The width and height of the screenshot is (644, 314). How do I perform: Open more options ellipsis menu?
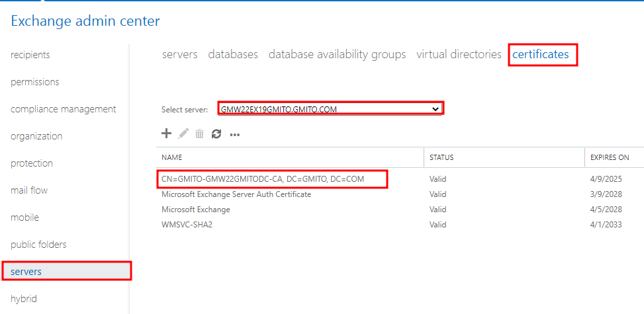234,135
